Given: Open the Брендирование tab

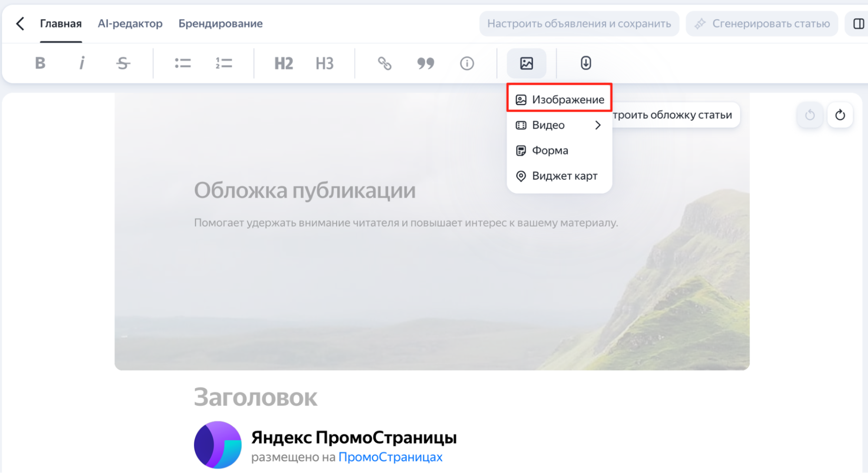Looking at the screenshot, I should (221, 23).
